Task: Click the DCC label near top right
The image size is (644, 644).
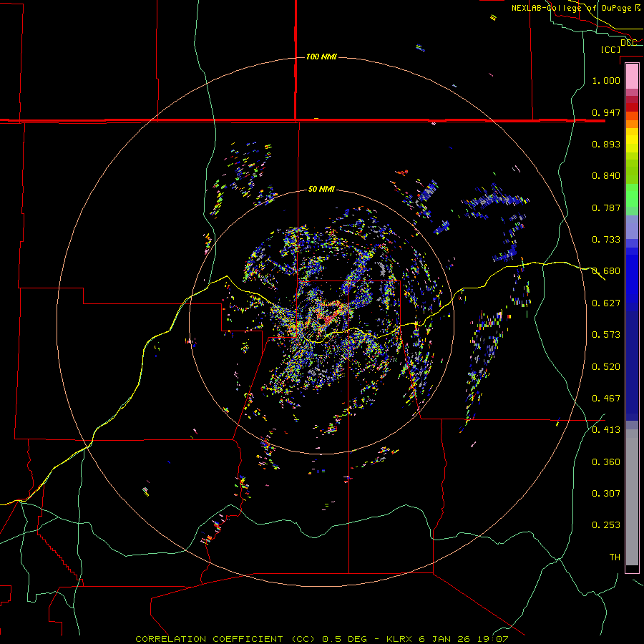Action: [628, 43]
